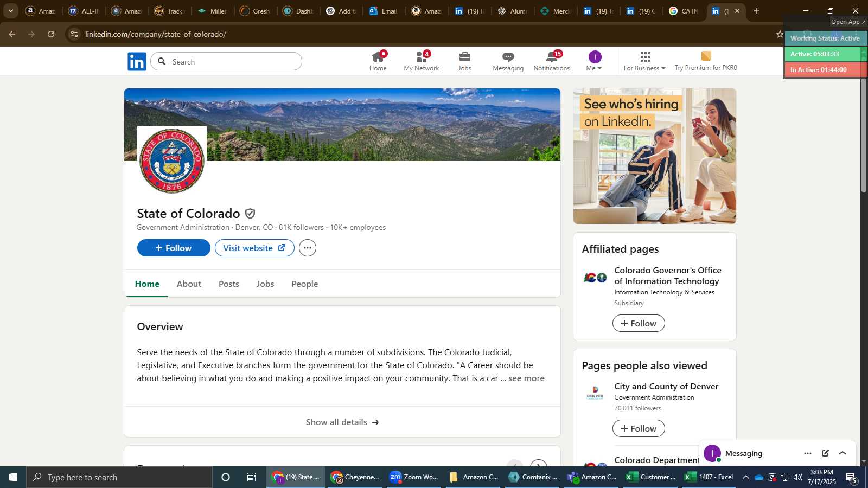The image size is (868, 488).
Task: Click the LinkedIn search field
Action: click(x=226, y=61)
